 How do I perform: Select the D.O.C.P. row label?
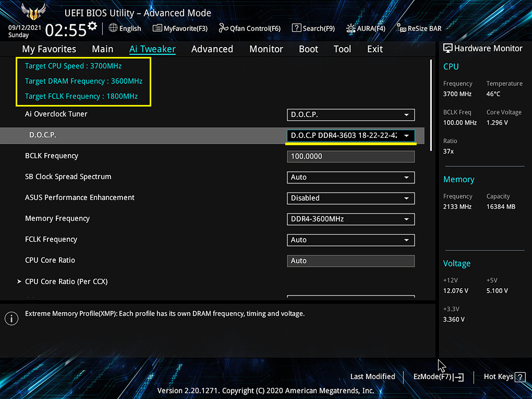click(43, 135)
